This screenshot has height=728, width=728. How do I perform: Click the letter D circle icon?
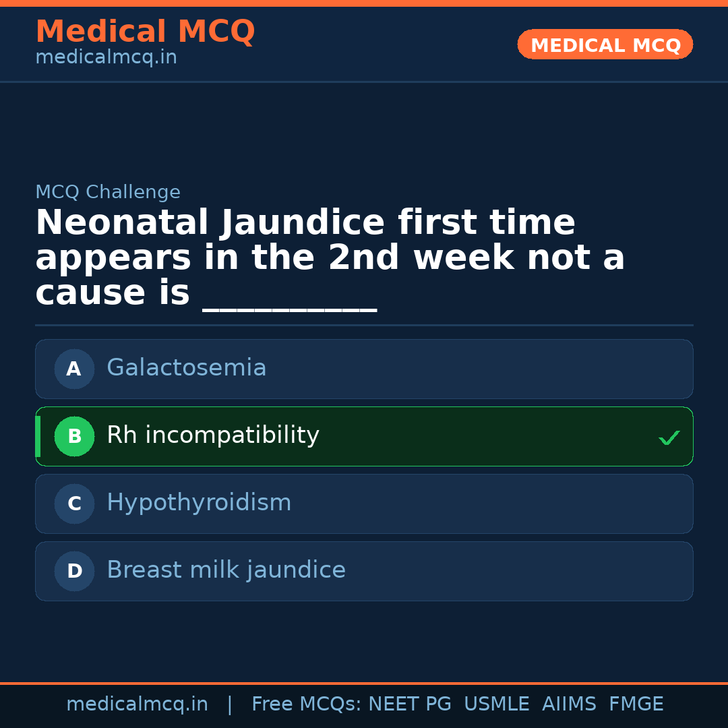coord(74,571)
